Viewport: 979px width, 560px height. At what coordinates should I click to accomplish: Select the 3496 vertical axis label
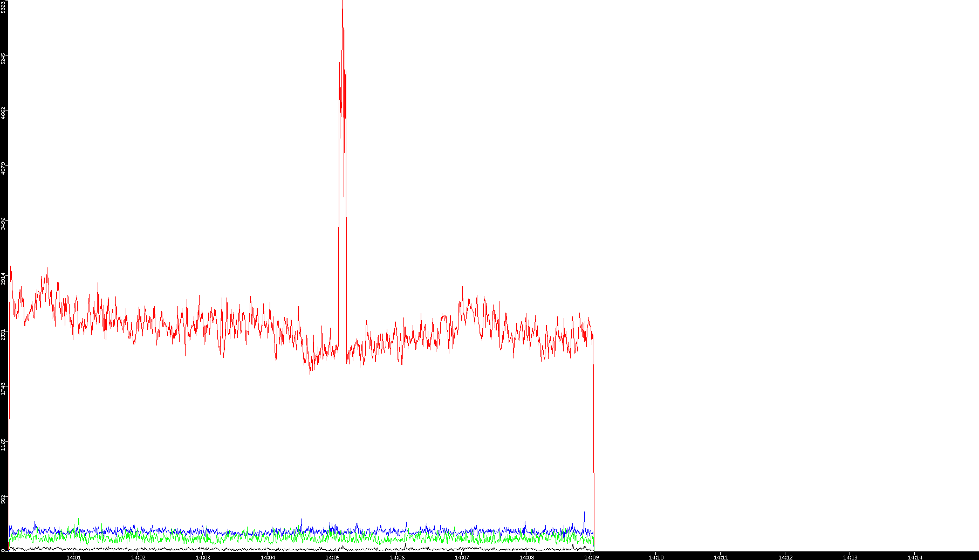coord(3,224)
